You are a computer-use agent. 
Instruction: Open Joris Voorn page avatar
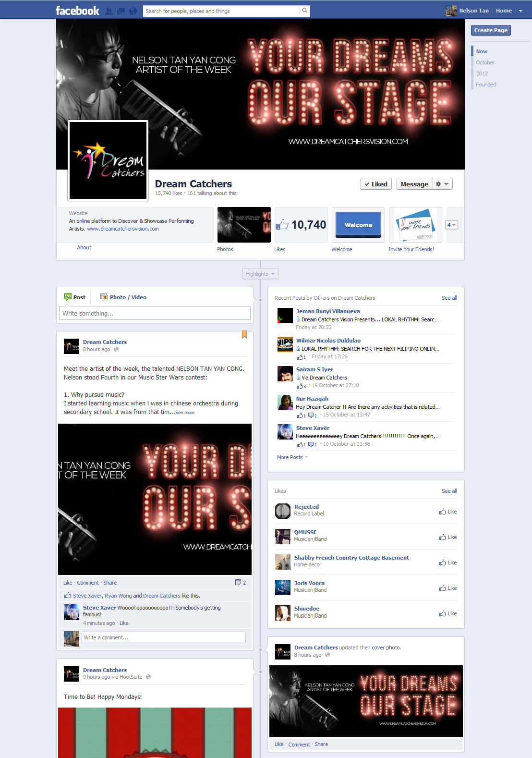coord(283,587)
